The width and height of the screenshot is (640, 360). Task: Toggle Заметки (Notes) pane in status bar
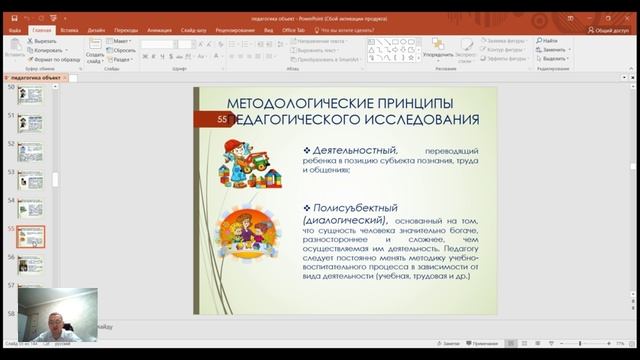[448, 344]
